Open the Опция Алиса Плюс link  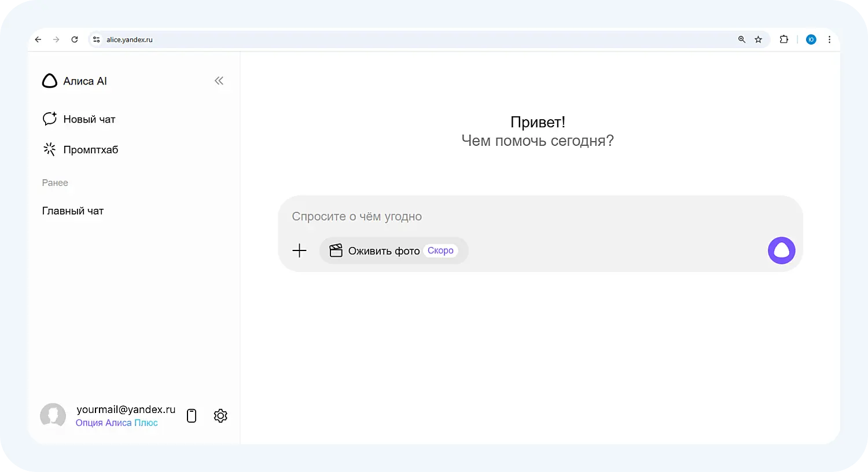[x=116, y=423]
